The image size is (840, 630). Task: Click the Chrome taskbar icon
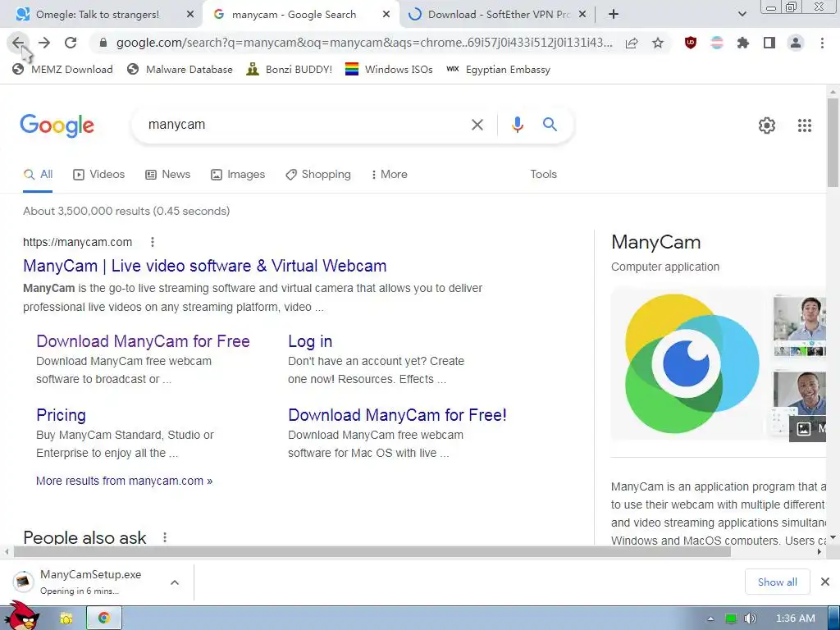click(104, 619)
